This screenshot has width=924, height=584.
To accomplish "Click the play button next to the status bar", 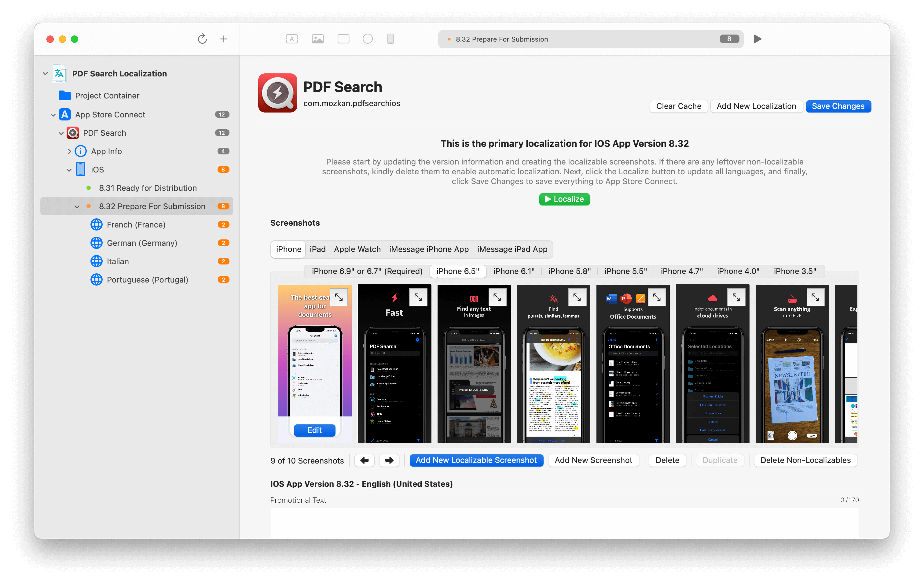I will coord(757,39).
